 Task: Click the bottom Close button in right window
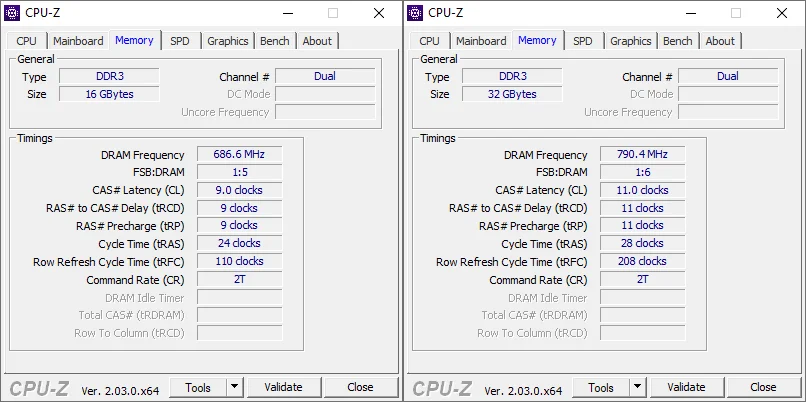(763, 387)
